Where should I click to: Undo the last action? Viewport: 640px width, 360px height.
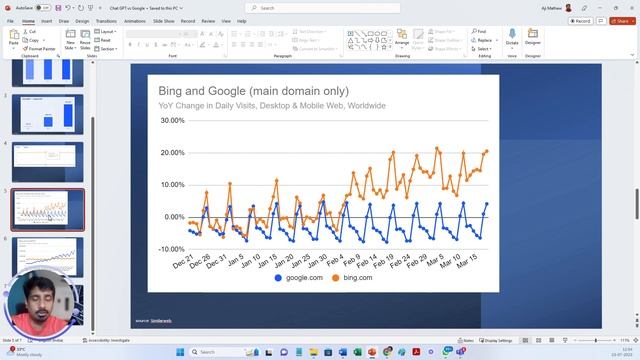pos(68,8)
